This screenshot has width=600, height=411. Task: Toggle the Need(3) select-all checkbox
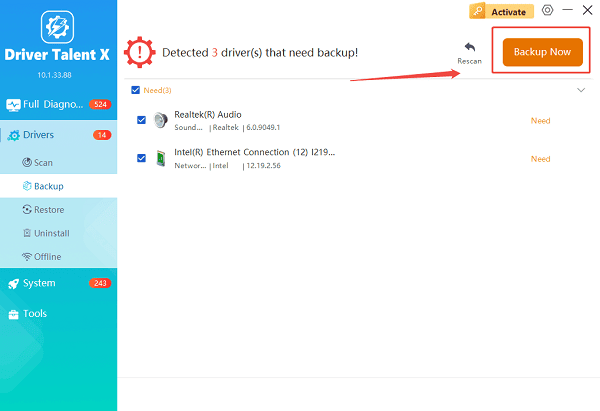pos(135,90)
